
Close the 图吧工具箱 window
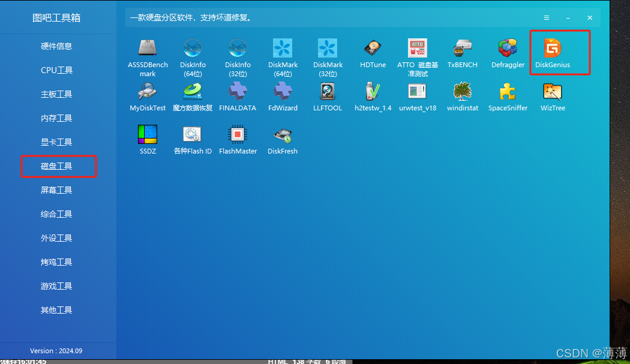point(589,17)
